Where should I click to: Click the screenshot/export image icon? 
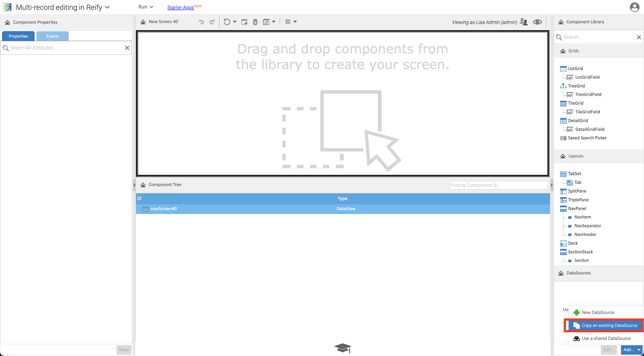265,22
